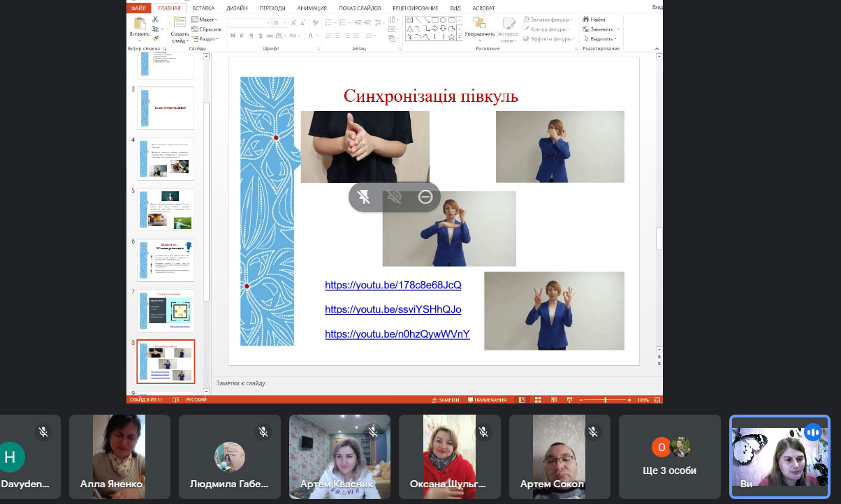Screen dimensions: 841x504
Task: Open the ACROBAT ribbon tab
Action: click(x=483, y=8)
